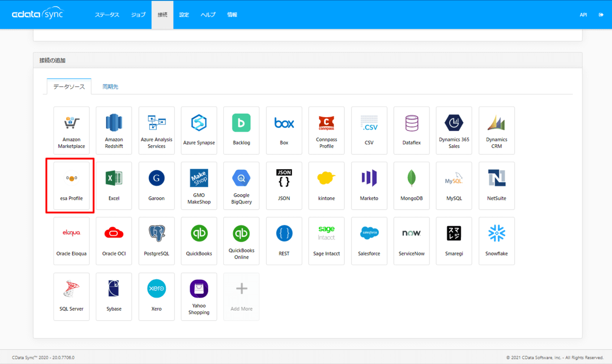The image size is (612, 364).
Task: Click the QuickBooks connector tile
Action: (199, 241)
